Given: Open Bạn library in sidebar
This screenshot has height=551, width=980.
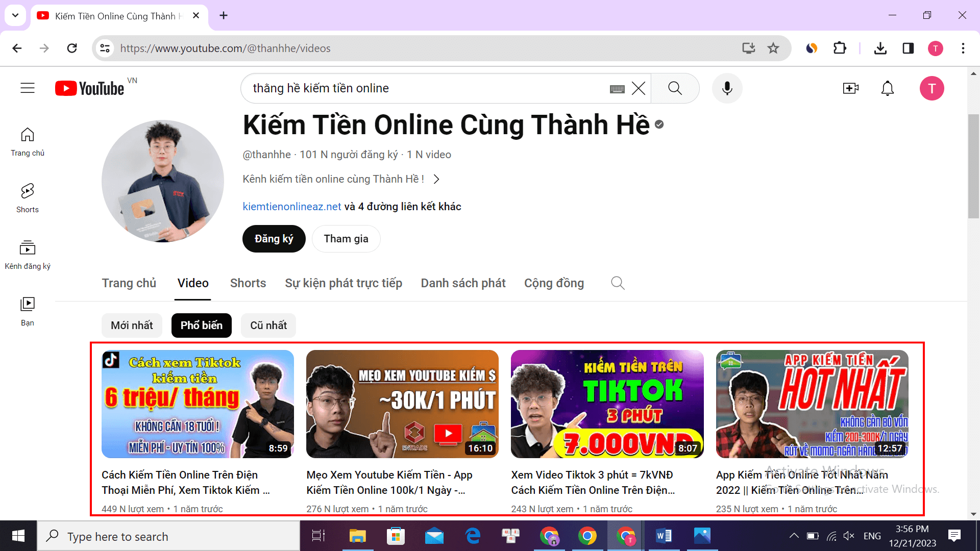Looking at the screenshot, I should (x=28, y=312).
